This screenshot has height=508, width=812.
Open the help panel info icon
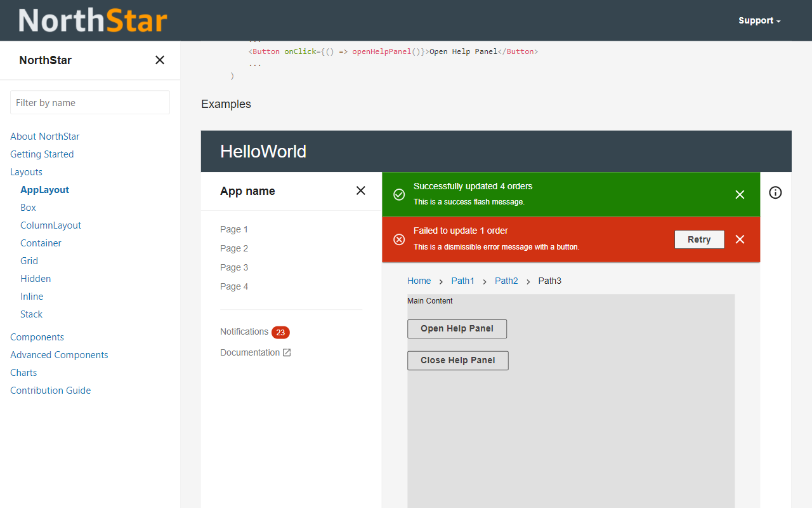coord(775,192)
